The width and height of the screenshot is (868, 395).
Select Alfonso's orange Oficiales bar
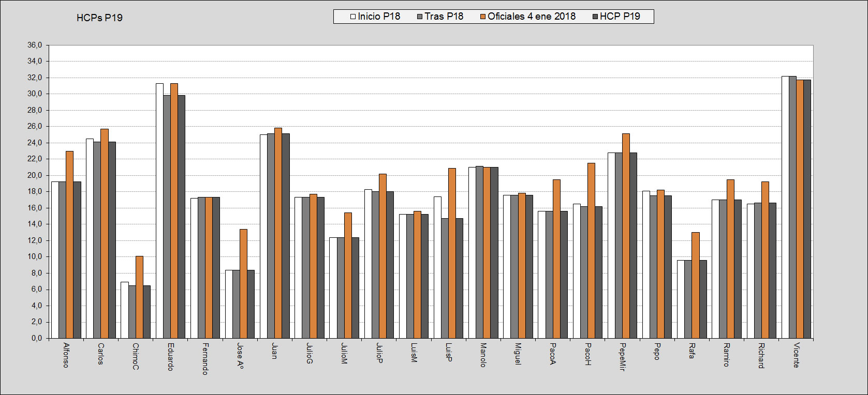click(x=69, y=245)
